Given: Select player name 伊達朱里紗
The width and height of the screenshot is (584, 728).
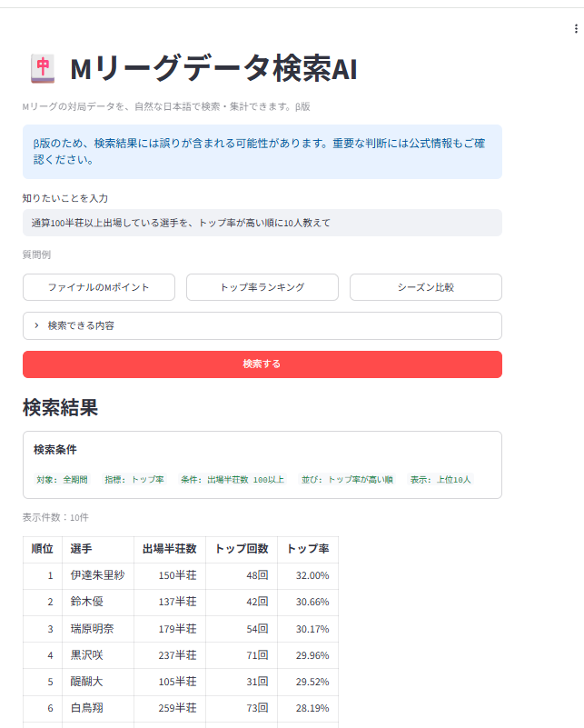Looking at the screenshot, I should (97, 575).
